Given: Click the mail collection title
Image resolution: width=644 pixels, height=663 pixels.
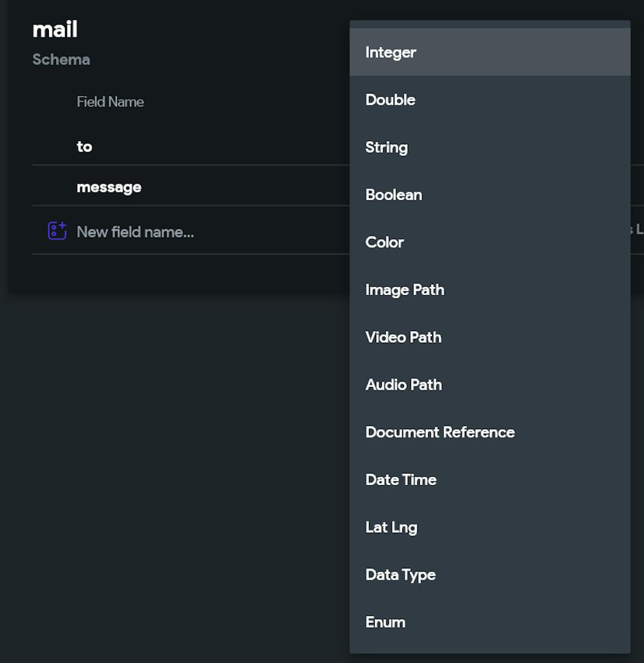Looking at the screenshot, I should [x=55, y=29].
